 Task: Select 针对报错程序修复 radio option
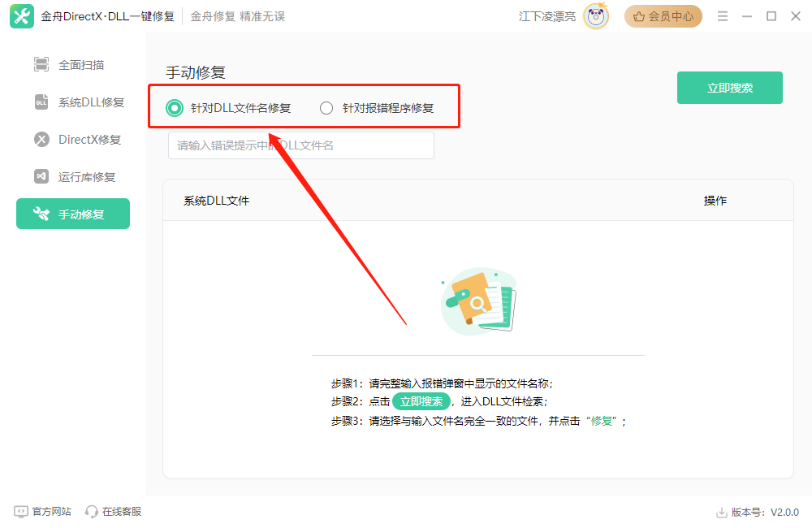point(326,108)
